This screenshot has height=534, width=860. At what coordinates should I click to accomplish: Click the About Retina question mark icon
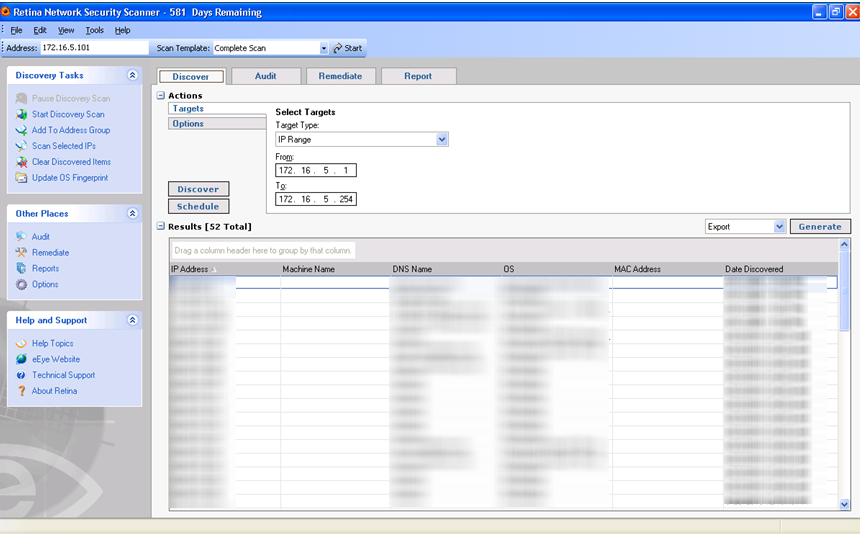[x=21, y=391]
